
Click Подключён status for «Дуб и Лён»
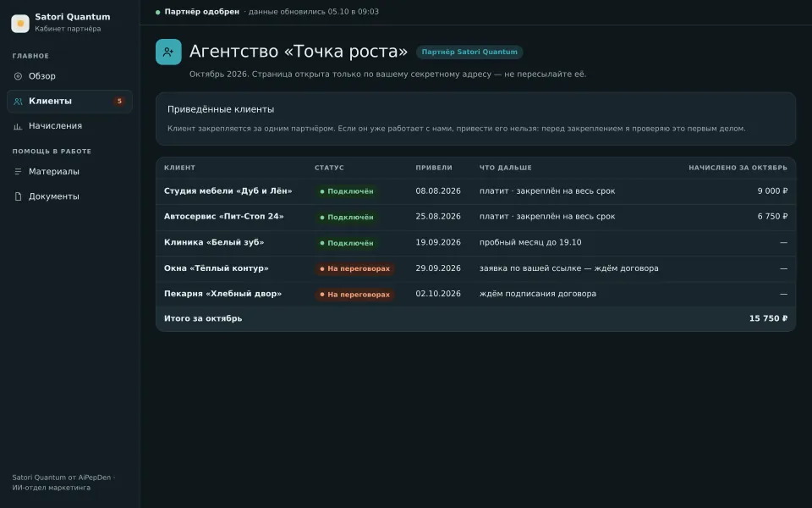click(347, 191)
